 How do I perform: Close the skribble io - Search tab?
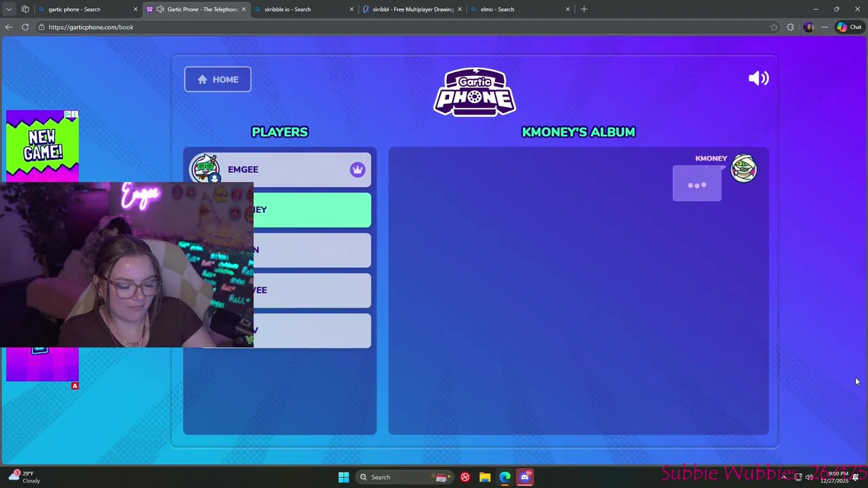coord(351,9)
